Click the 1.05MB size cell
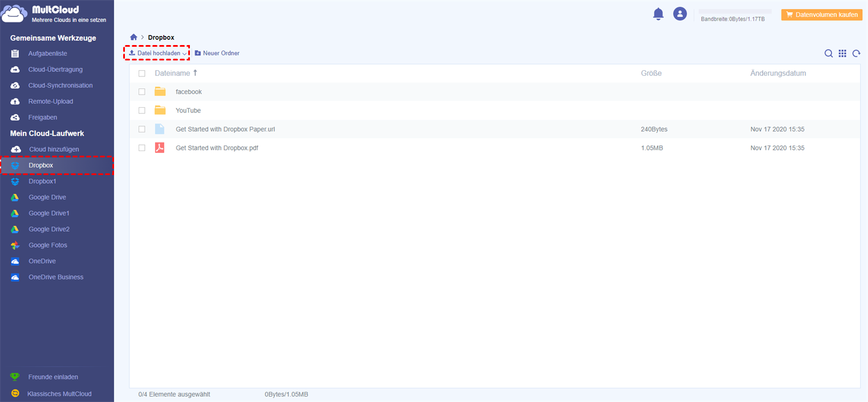The image size is (868, 402). pos(652,148)
